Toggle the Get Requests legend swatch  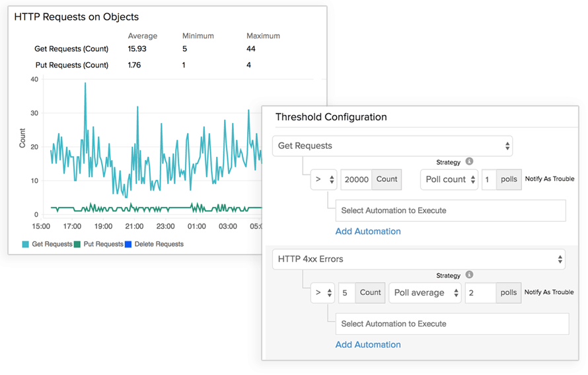tap(25, 244)
